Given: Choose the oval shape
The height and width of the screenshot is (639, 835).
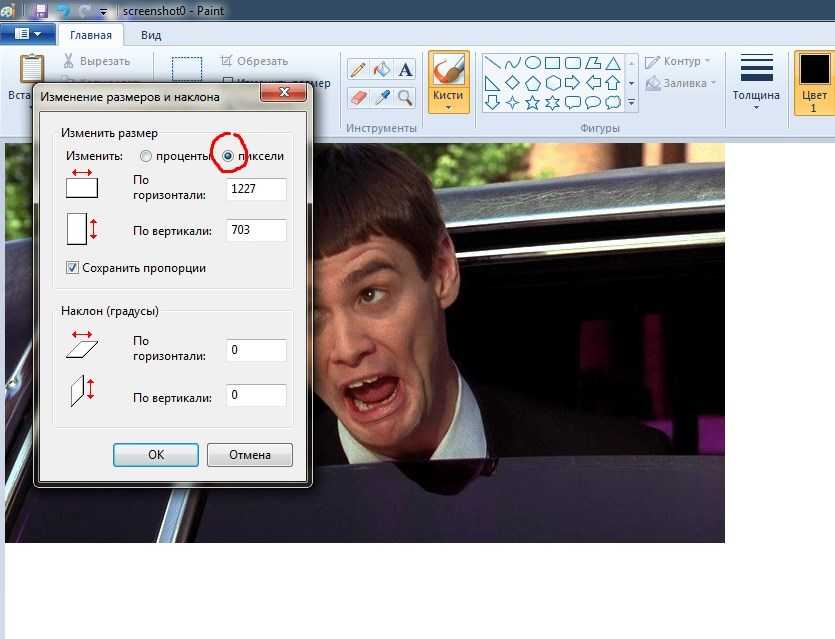Looking at the screenshot, I should 533,63.
